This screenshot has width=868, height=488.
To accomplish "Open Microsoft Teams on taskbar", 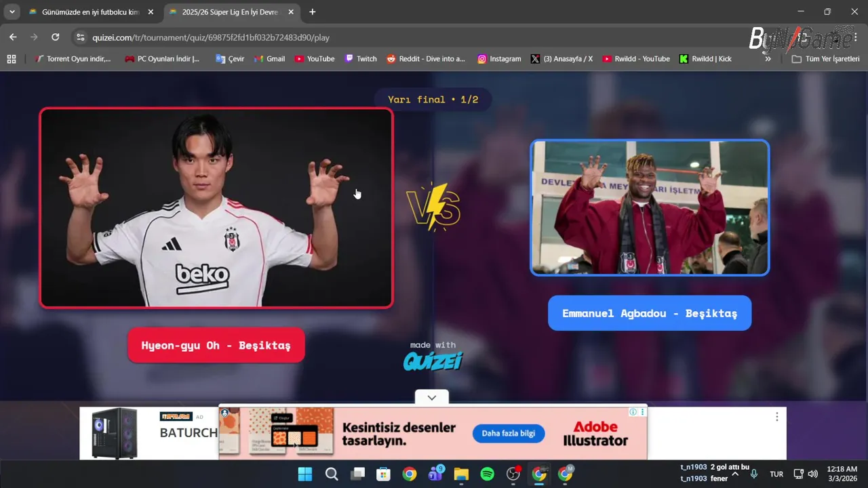I will (435, 474).
